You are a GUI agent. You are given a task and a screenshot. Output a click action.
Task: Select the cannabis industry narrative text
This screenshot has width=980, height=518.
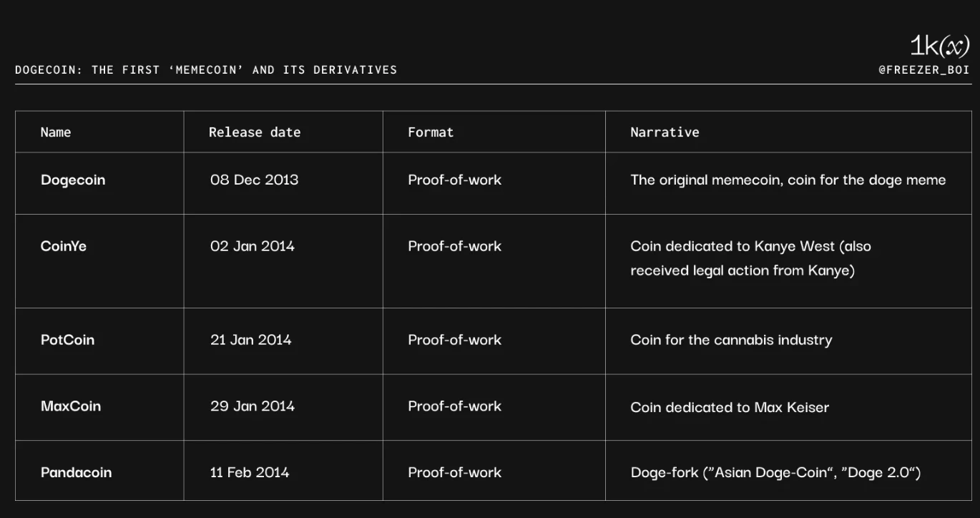point(731,340)
